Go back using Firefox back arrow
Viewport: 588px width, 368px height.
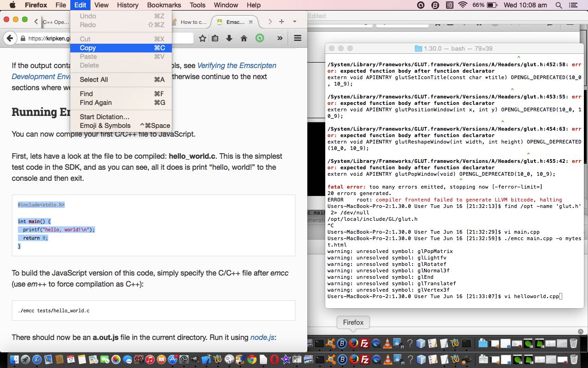pos(10,38)
